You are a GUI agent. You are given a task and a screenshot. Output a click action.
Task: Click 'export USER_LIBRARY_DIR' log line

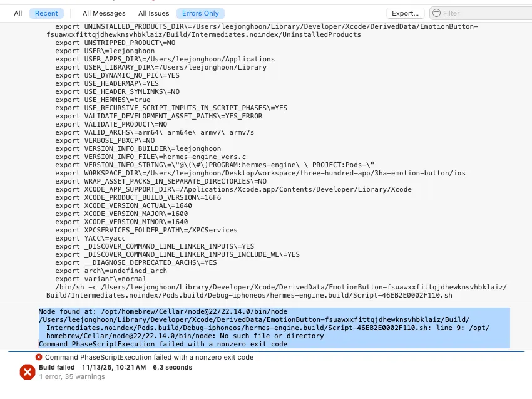click(x=161, y=67)
